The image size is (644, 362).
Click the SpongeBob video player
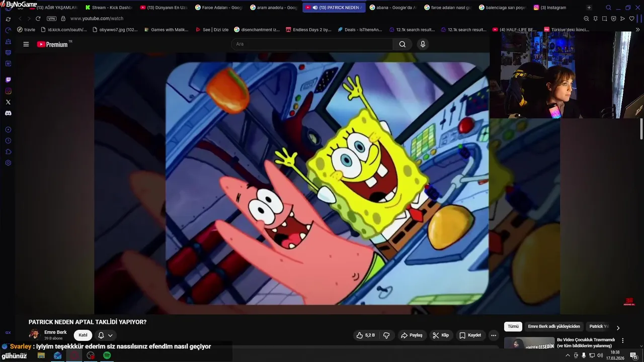point(327,184)
